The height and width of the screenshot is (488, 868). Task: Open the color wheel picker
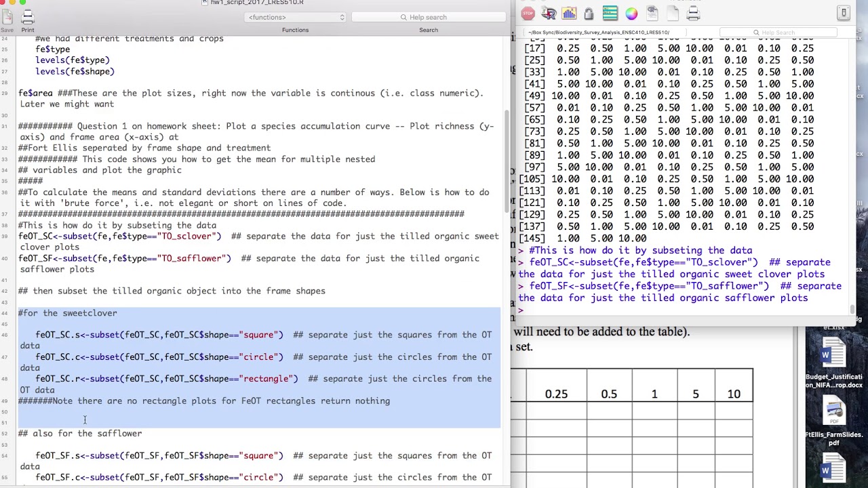click(631, 14)
